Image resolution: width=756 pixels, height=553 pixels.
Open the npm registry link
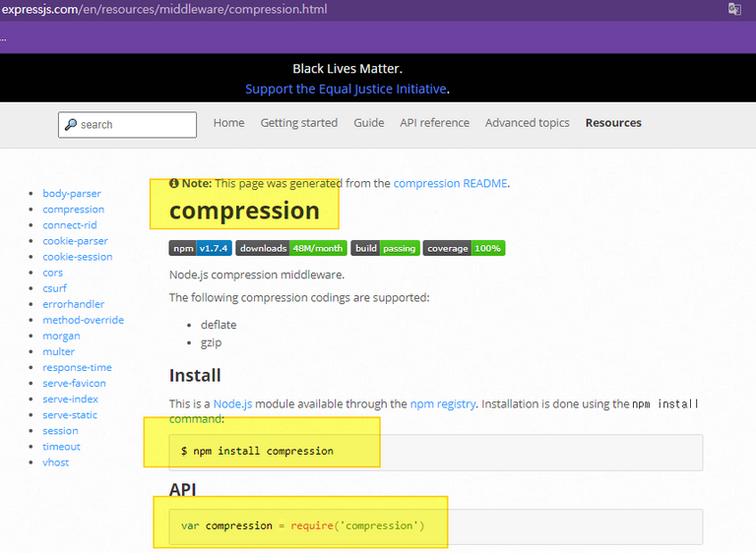[x=443, y=404]
